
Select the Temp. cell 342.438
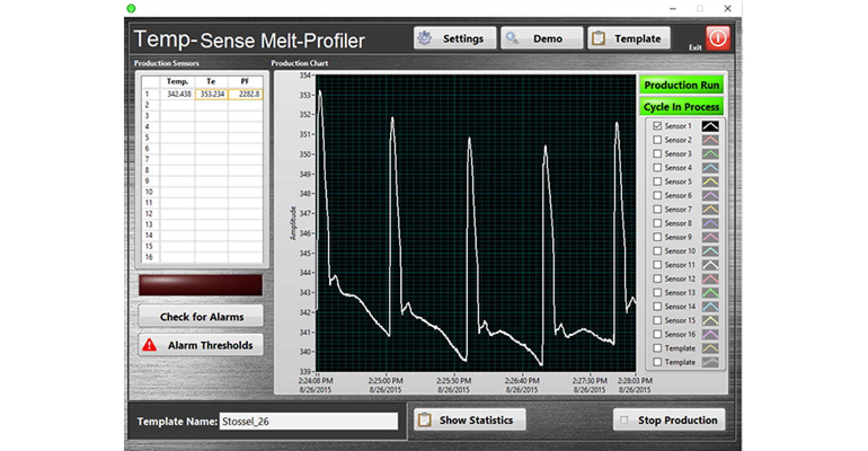pos(178,94)
